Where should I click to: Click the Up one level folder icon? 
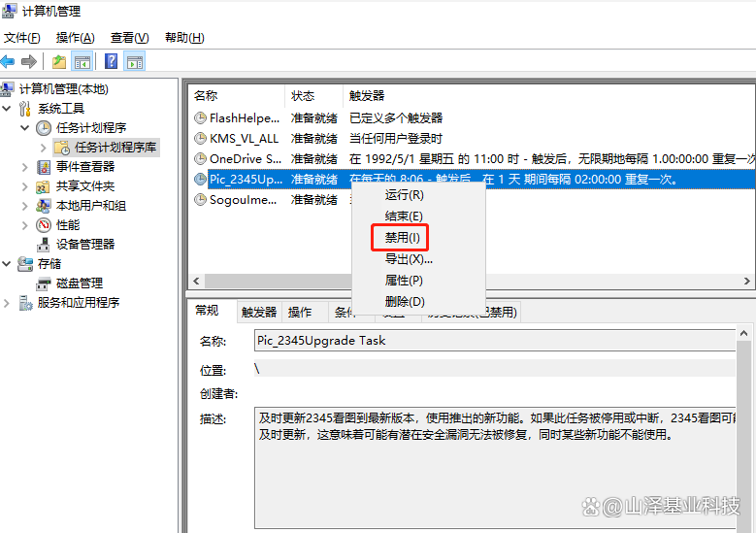pyautogui.click(x=59, y=62)
